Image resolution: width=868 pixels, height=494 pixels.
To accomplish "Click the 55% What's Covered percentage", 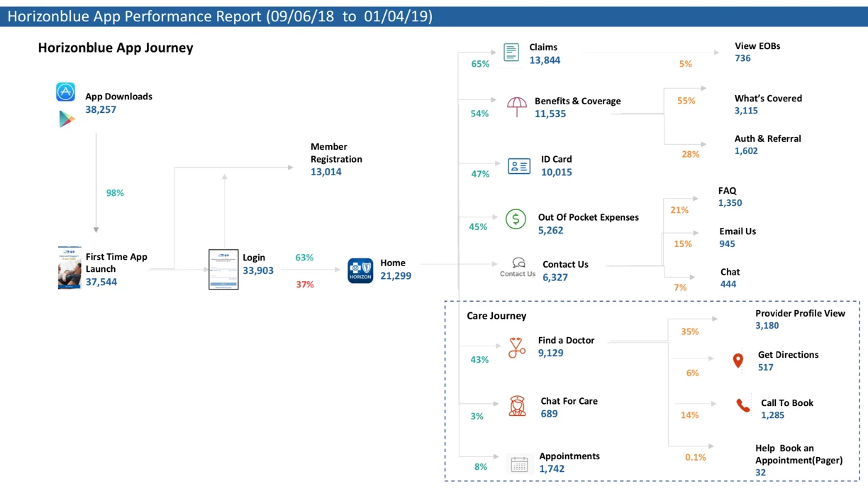I will pos(686,101).
